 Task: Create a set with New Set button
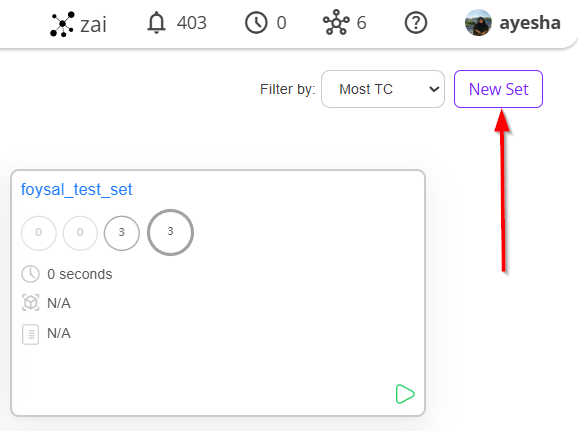pyautogui.click(x=498, y=89)
